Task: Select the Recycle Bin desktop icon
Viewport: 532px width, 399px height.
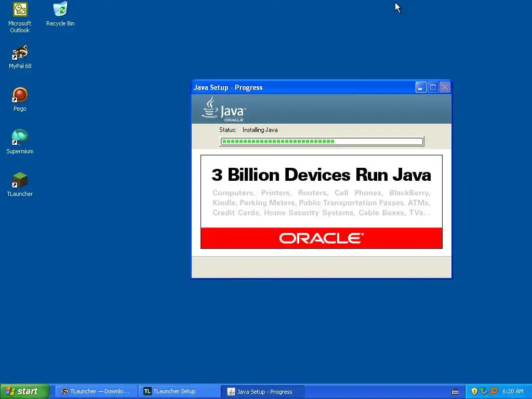Action: [60, 14]
